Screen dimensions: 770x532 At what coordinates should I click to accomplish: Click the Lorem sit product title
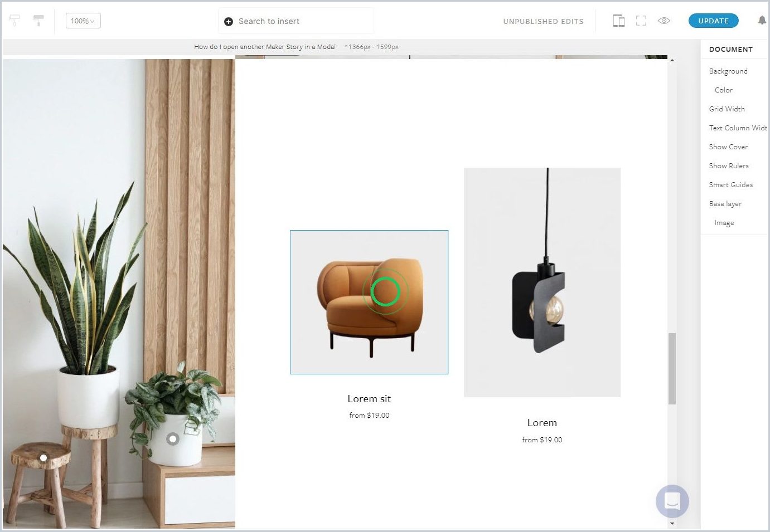click(369, 399)
